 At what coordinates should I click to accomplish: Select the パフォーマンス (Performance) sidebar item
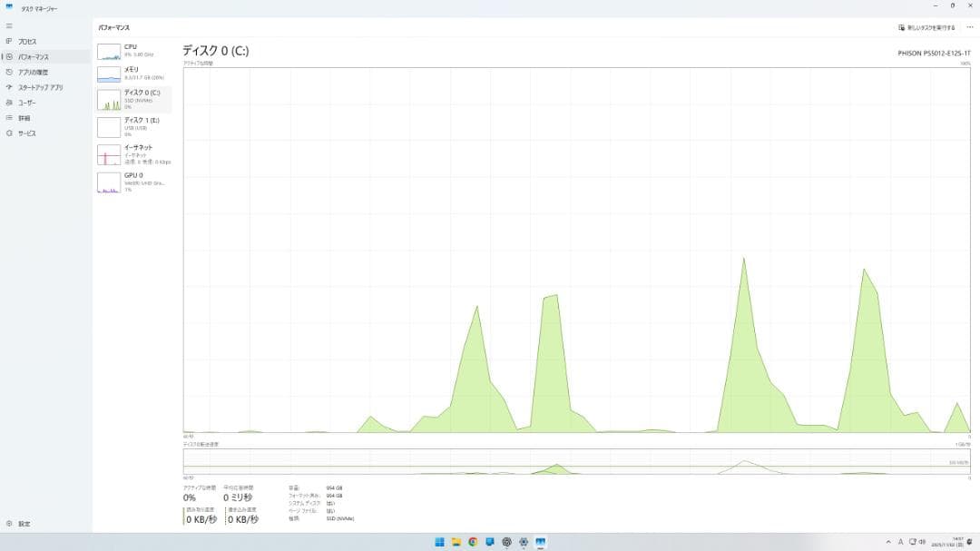click(x=33, y=56)
